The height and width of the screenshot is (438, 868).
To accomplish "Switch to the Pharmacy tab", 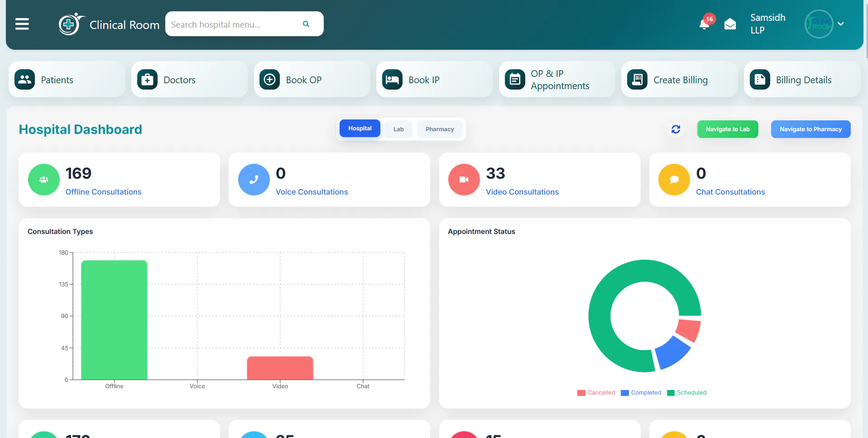I will pyautogui.click(x=440, y=129).
